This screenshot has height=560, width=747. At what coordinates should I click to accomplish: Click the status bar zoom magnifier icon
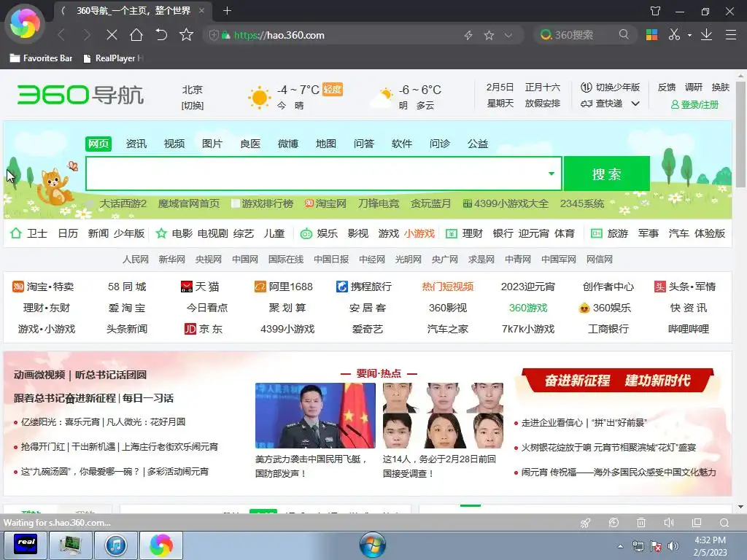click(724, 523)
